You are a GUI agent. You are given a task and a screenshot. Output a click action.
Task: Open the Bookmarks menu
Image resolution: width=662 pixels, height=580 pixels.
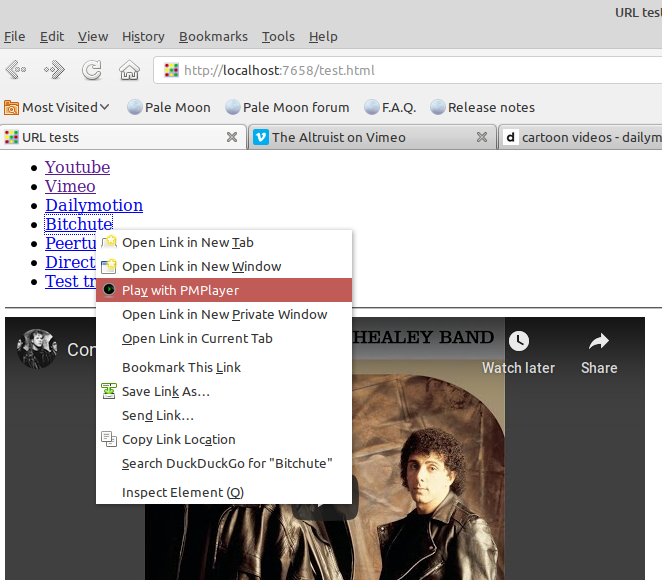[x=213, y=37]
